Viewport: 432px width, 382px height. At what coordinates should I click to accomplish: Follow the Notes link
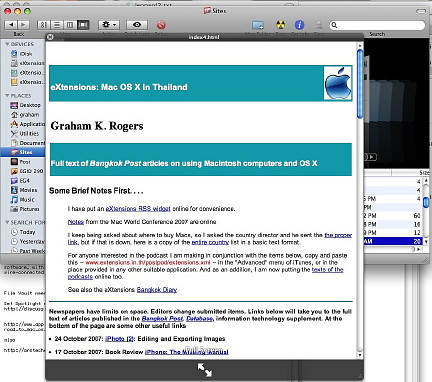pyautogui.click(x=76, y=222)
